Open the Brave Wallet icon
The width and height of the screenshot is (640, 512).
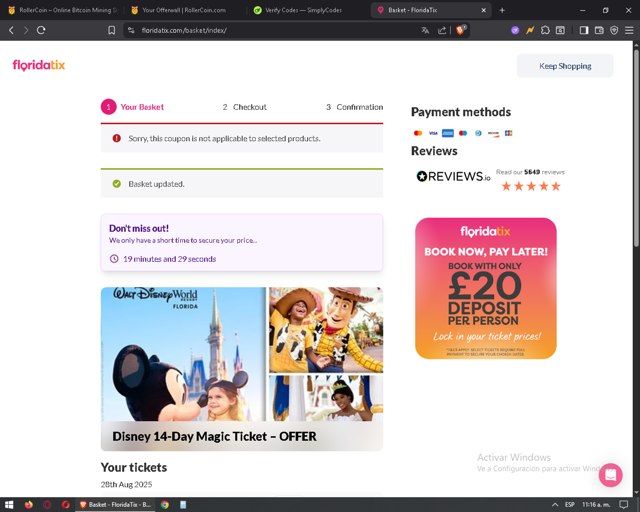click(599, 30)
